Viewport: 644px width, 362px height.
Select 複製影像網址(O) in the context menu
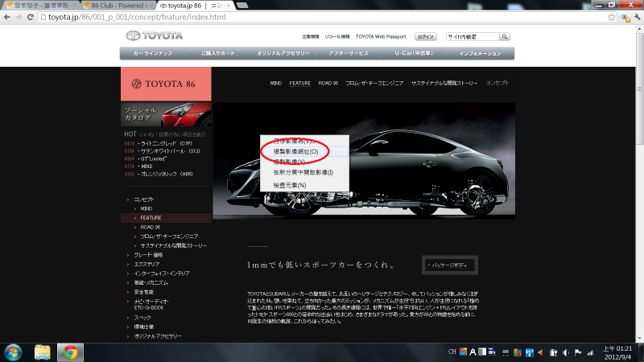click(x=304, y=151)
